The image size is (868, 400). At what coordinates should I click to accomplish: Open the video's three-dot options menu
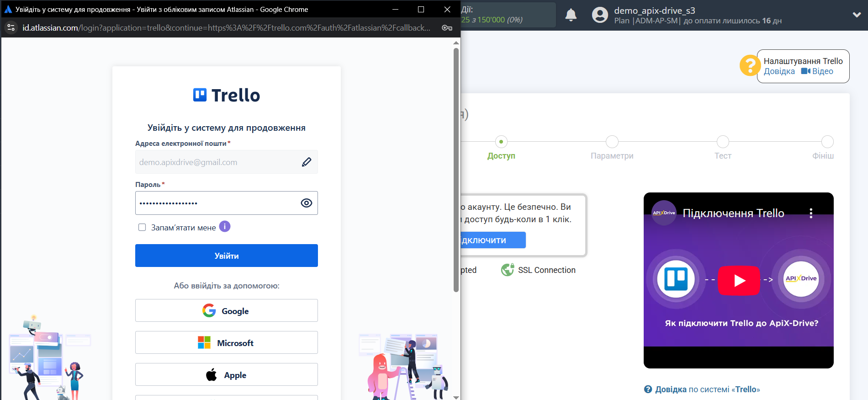(811, 213)
